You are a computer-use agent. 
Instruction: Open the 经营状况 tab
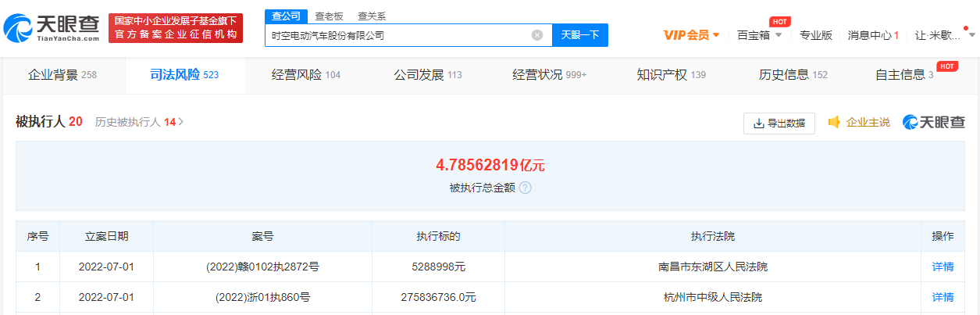coord(550,75)
